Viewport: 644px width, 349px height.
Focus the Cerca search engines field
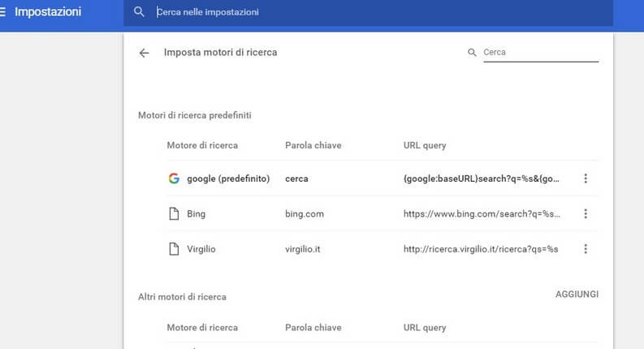point(541,53)
